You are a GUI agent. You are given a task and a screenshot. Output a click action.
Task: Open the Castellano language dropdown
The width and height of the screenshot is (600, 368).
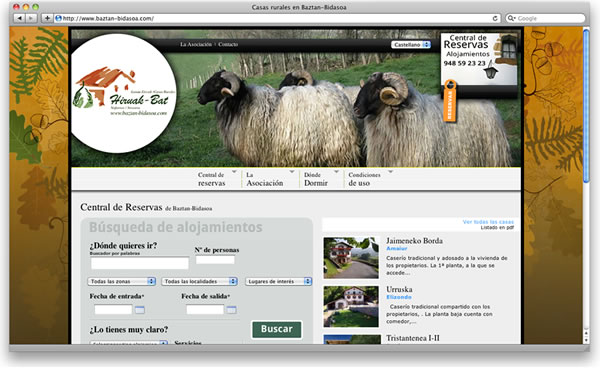pos(411,45)
